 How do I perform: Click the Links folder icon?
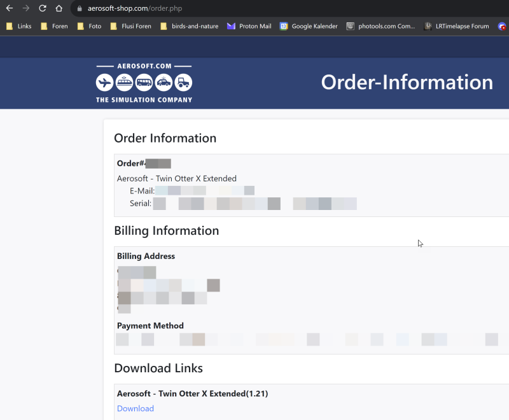tap(10, 26)
